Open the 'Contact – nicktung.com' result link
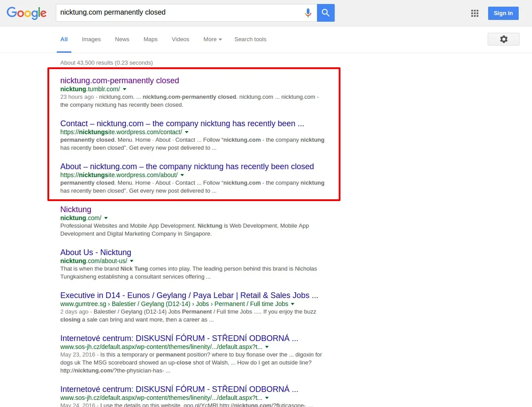 coord(182,124)
